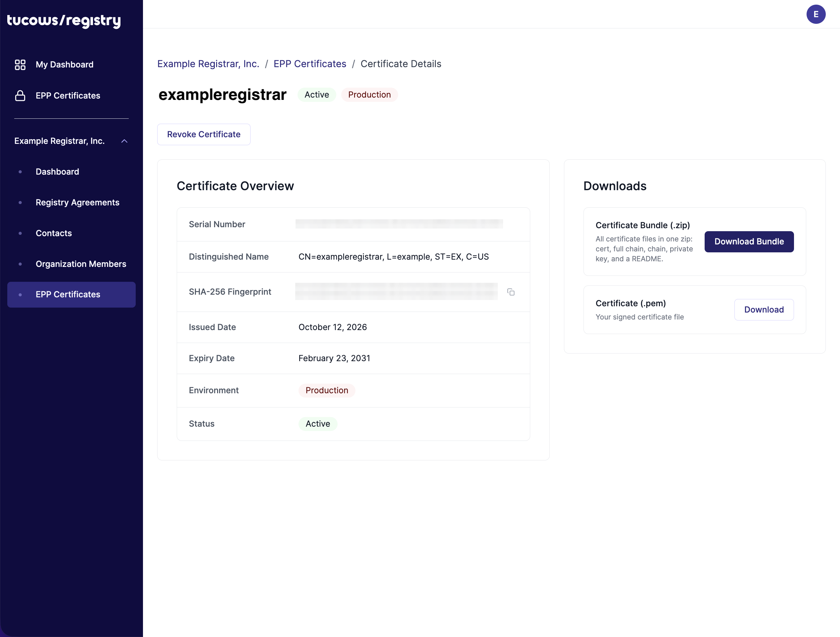840x637 pixels.
Task: Open the user avatar menu labeled E
Action: (x=816, y=15)
